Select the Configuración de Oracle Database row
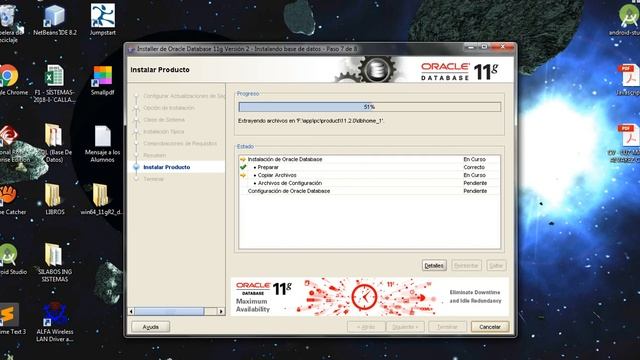Screen dimensions: 640x360 tap(369, 191)
